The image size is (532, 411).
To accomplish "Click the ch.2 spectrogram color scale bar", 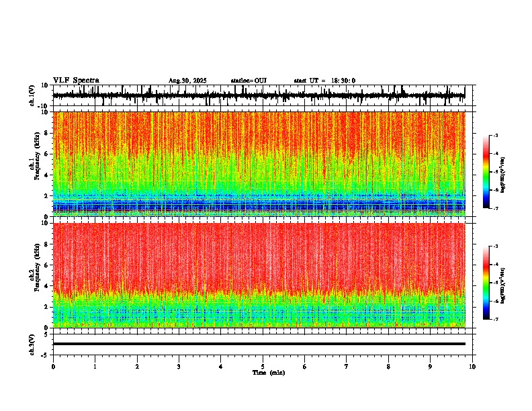I will click(486, 283).
